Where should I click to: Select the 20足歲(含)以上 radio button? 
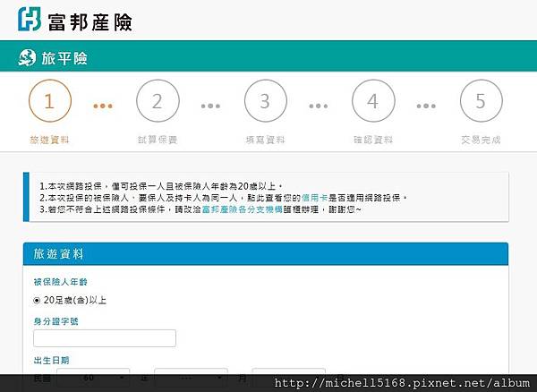(x=37, y=301)
